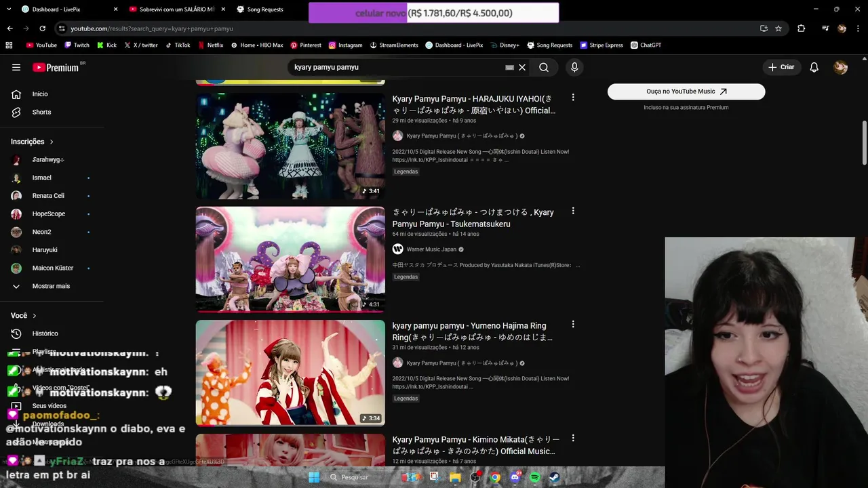The height and width of the screenshot is (488, 868).
Task: Play the Yumeno Hajima Ring Ring thumbnail
Action: (290, 373)
